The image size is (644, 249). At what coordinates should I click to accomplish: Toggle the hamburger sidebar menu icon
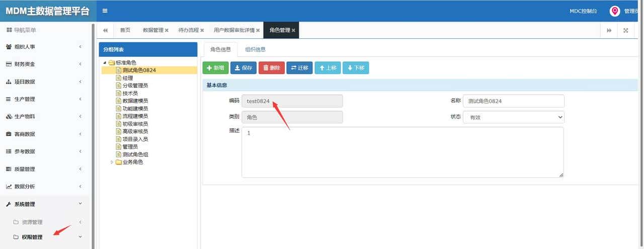pyautogui.click(x=105, y=11)
